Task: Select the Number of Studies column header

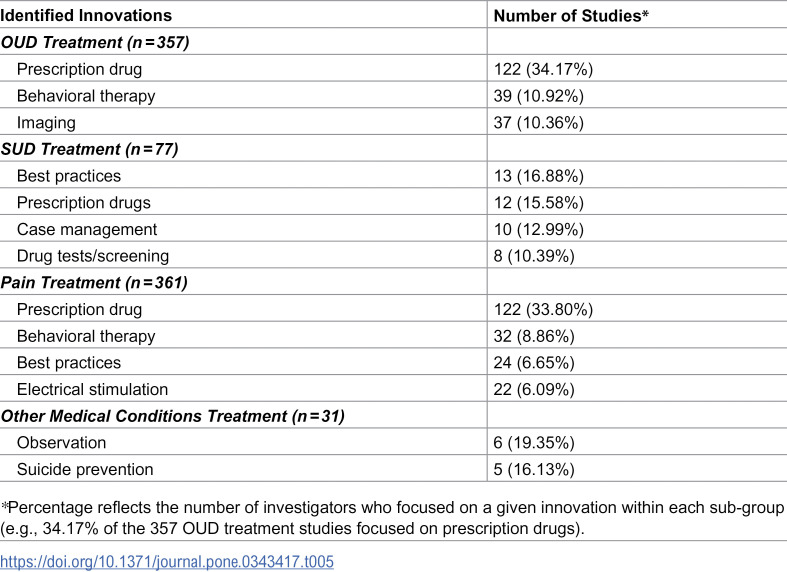Action: [x=571, y=16]
